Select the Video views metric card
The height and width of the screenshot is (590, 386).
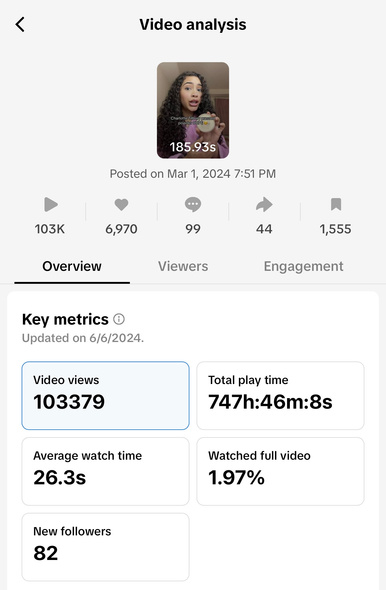click(x=105, y=395)
